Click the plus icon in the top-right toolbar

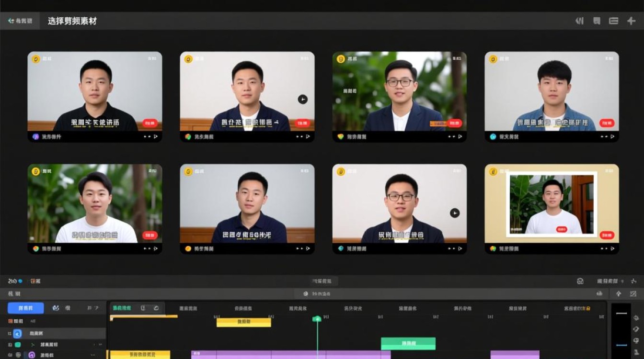(631, 21)
